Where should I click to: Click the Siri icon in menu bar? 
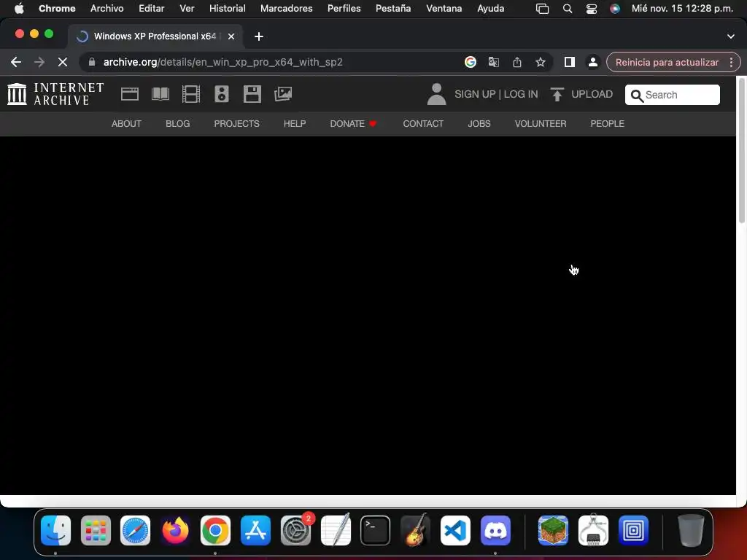coord(615,9)
